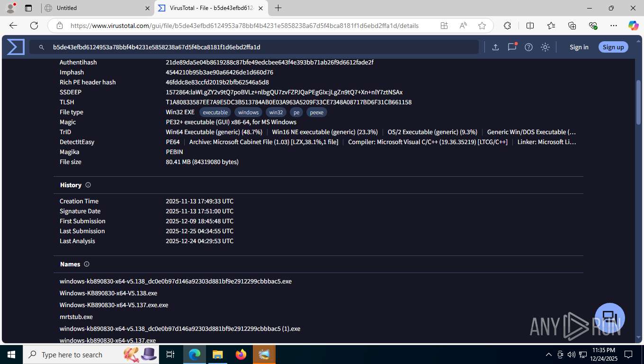Image resolution: width=644 pixels, height=364 pixels.
Task: Click the volume icon in system tray
Action: click(571, 355)
